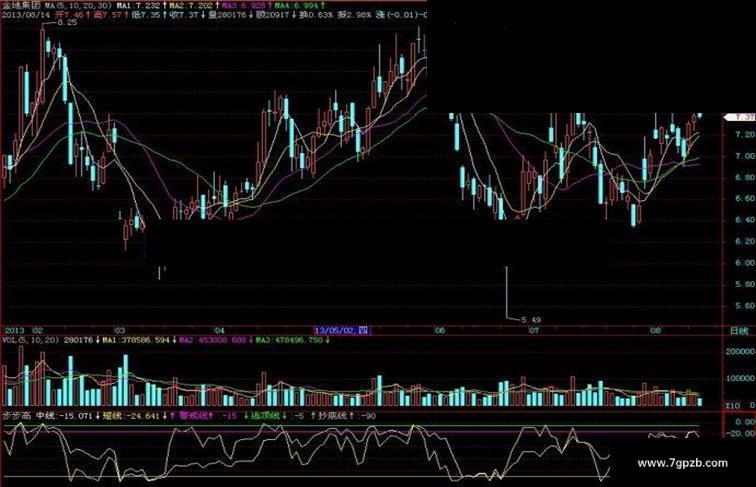This screenshot has width=756, height=487.
Task: Click the stock name 金地集团 in the header
Action: click(x=22, y=5)
